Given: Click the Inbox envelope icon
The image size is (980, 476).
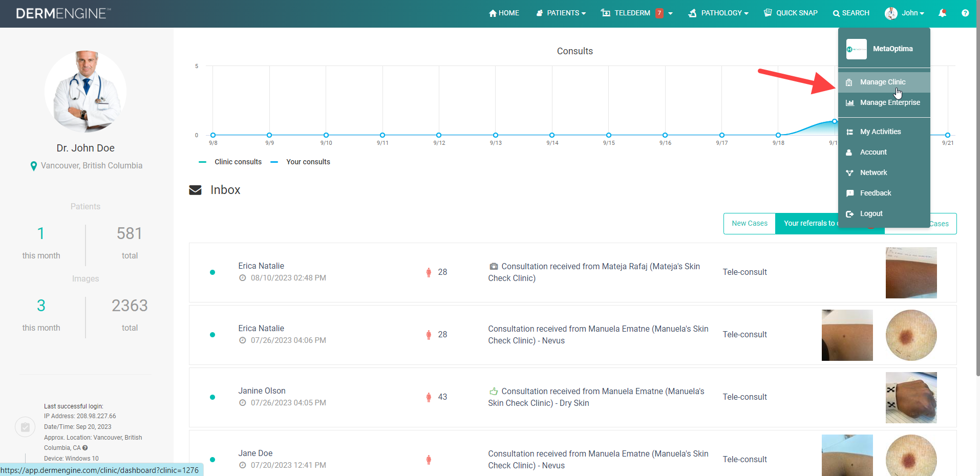Looking at the screenshot, I should click(x=195, y=190).
